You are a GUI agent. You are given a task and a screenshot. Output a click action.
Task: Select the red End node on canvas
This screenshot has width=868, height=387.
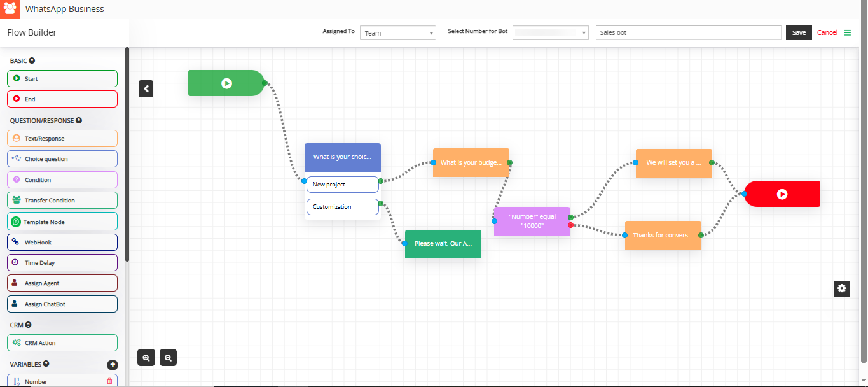coord(782,194)
